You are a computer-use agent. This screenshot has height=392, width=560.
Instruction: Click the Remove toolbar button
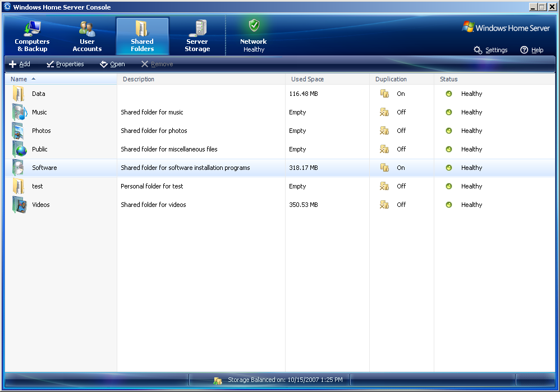click(157, 64)
